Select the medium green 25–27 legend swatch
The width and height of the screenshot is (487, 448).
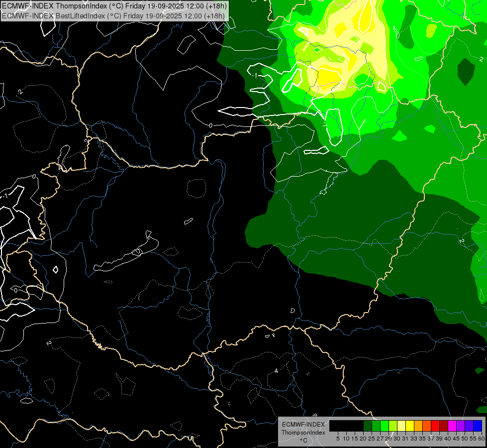376,426
